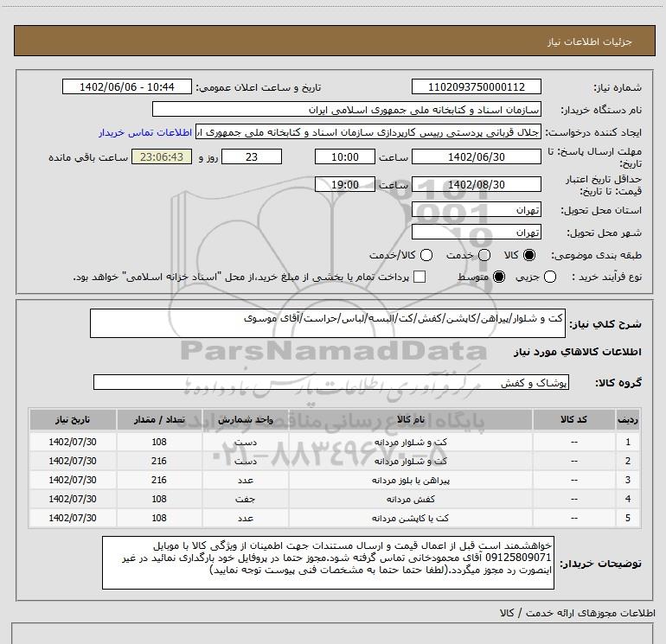Click quantity 108 in row 1

159,442
